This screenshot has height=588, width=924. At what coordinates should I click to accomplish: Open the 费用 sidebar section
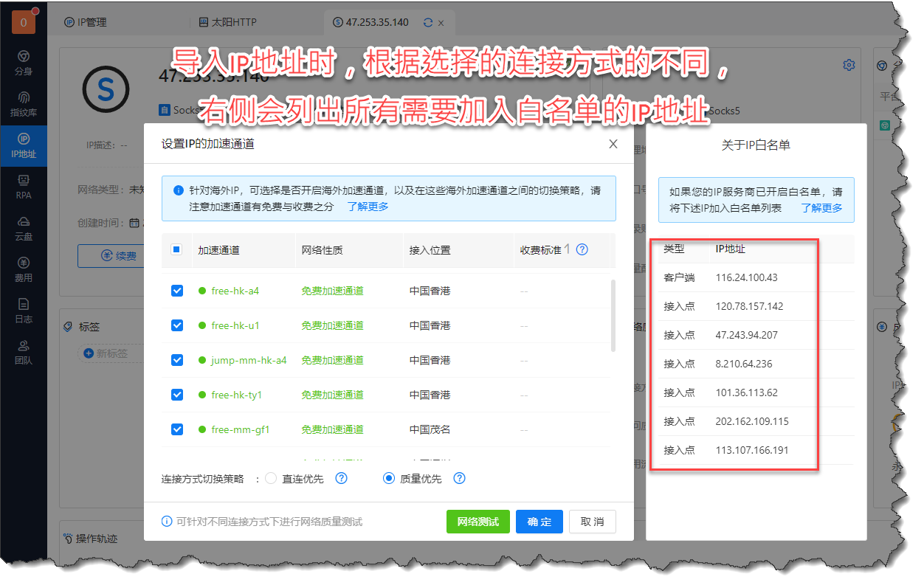coord(24,270)
